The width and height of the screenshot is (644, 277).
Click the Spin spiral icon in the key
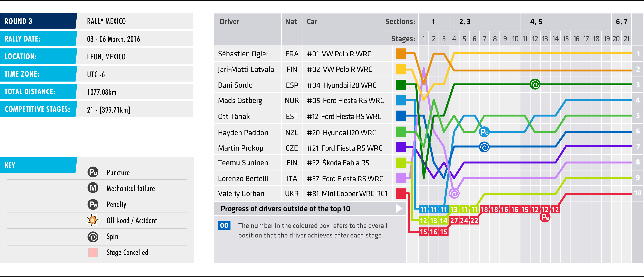[93, 237]
